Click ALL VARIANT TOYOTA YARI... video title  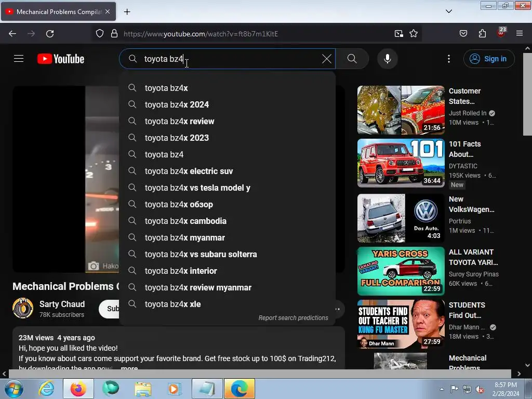(473, 257)
